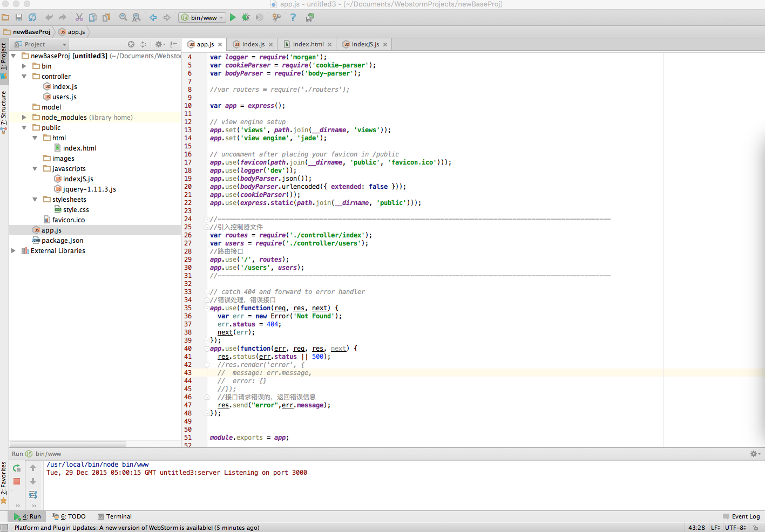This screenshot has height=532, width=765.
Task: Select style.css in the tree
Action: [76, 209]
